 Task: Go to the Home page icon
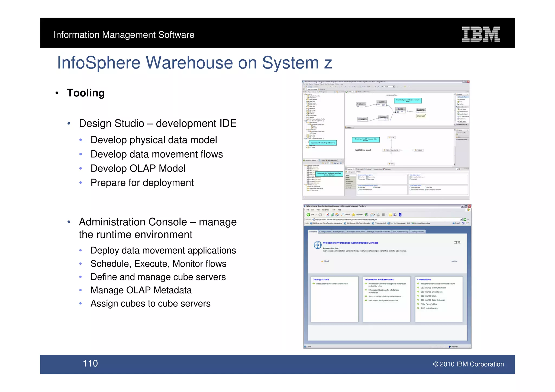pyautogui.click(x=337, y=215)
